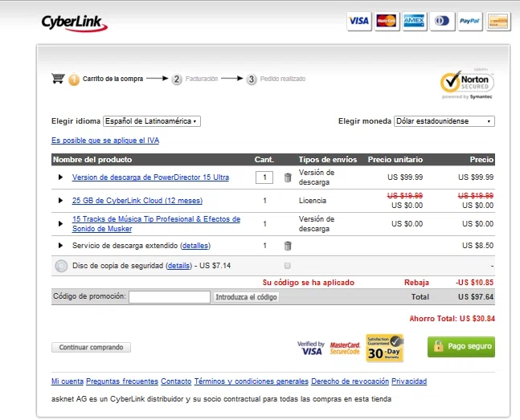Enable the Disc de copia de seguridad checkbox

tap(288, 266)
